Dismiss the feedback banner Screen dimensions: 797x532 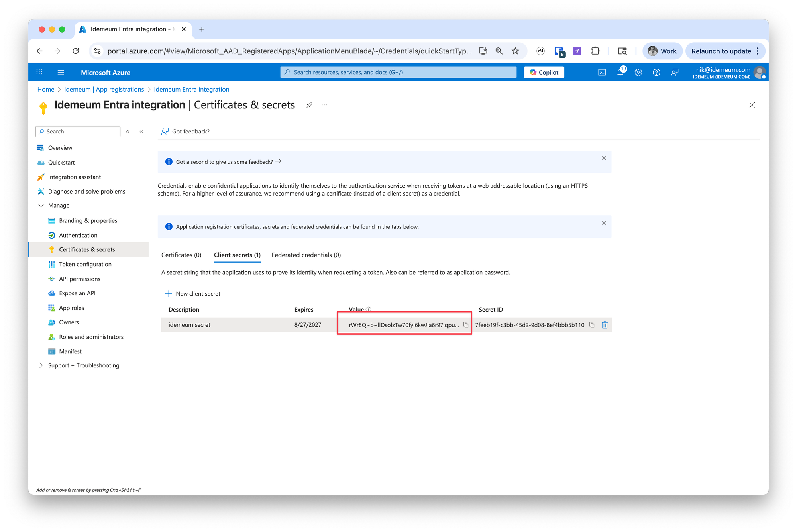click(x=604, y=158)
